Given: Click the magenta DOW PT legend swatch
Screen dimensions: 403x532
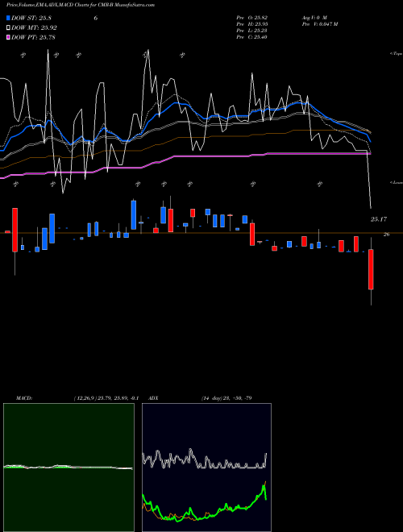Looking at the screenshot, I should pyautogui.click(x=8, y=37).
